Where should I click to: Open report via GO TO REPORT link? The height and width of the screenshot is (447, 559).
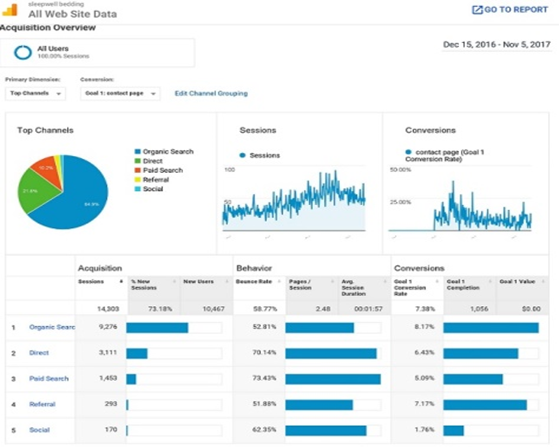pyautogui.click(x=510, y=10)
